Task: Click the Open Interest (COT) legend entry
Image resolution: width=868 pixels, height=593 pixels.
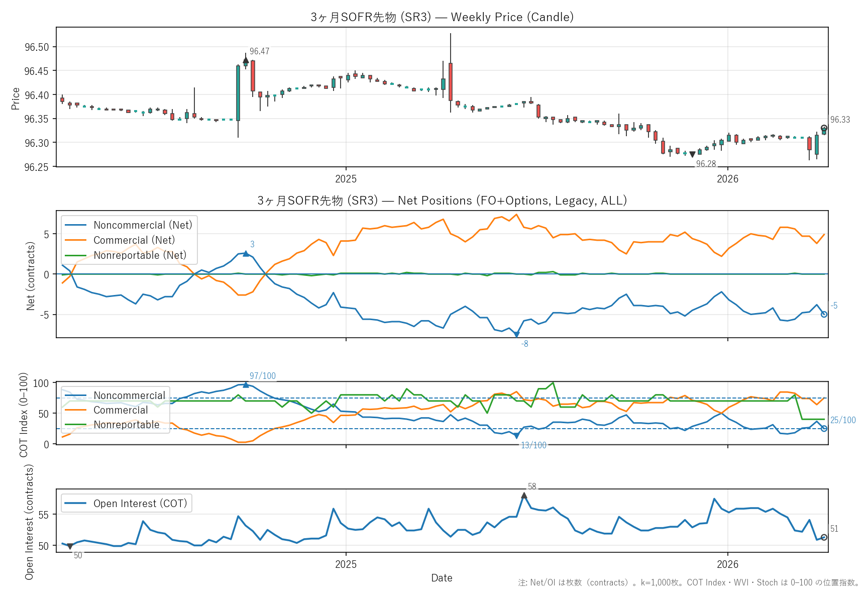Action: tap(140, 504)
